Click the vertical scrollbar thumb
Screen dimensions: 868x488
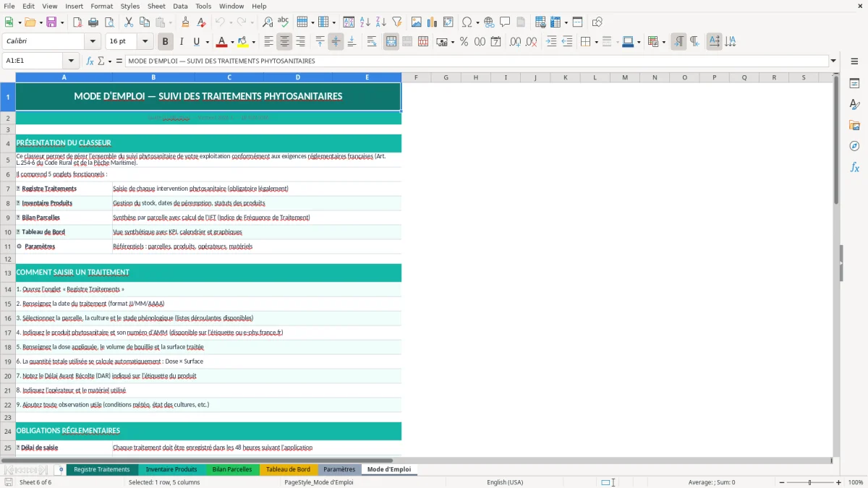point(836,140)
